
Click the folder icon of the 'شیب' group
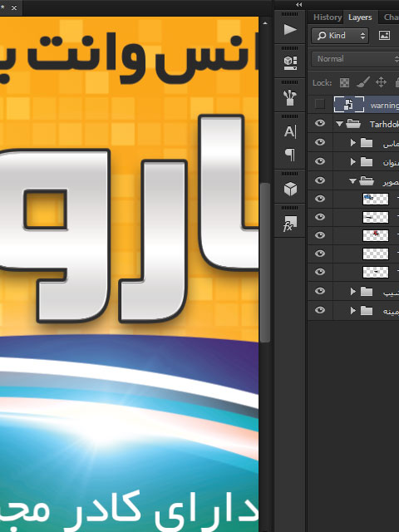[x=367, y=292]
